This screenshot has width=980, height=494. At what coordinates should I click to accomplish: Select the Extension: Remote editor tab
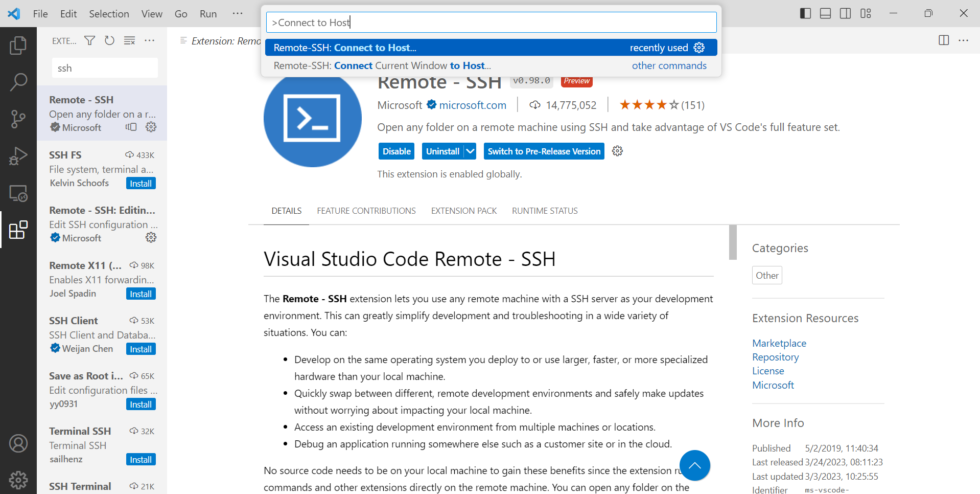coord(220,41)
